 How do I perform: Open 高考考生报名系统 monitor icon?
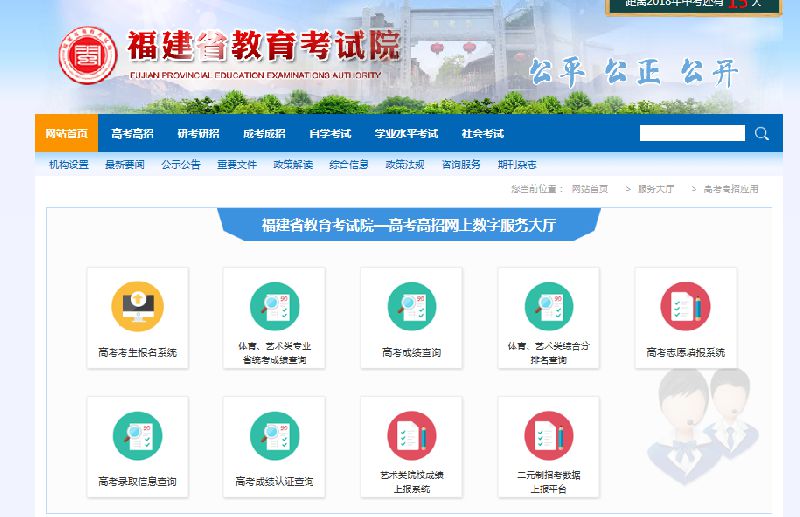point(137,306)
